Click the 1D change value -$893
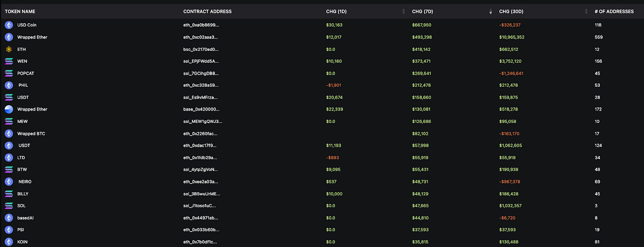The height and width of the screenshot is (247, 644). [x=333, y=157]
